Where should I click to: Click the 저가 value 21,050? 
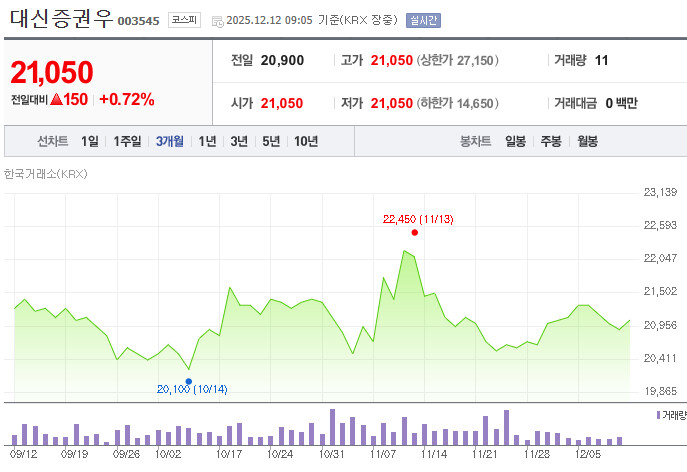pyautogui.click(x=392, y=103)
